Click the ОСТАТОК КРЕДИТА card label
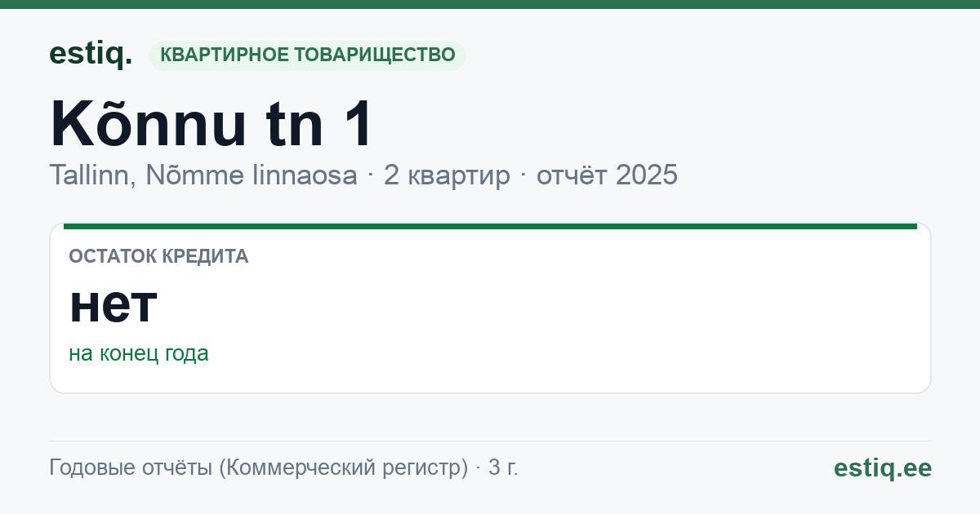This screenshot has width=980, height=514. tap(158, 256)
